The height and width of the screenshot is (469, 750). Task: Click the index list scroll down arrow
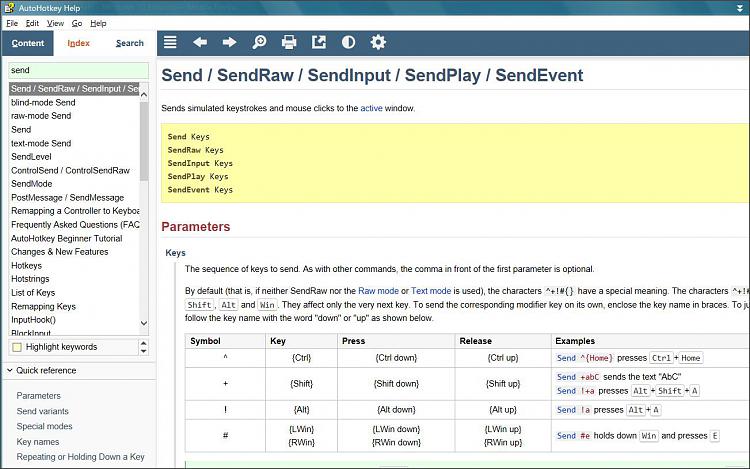pos(143,323)
